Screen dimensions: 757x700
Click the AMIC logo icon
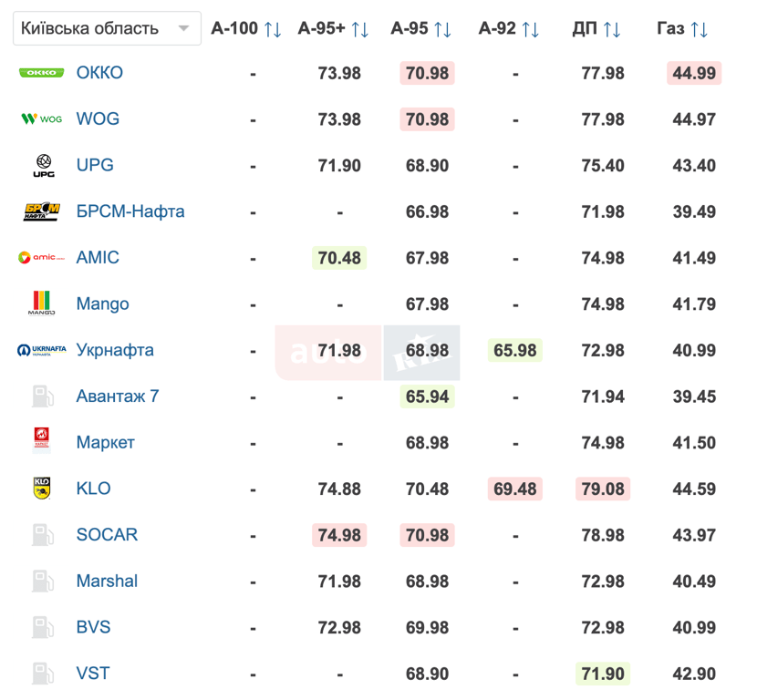click(42, 258)
